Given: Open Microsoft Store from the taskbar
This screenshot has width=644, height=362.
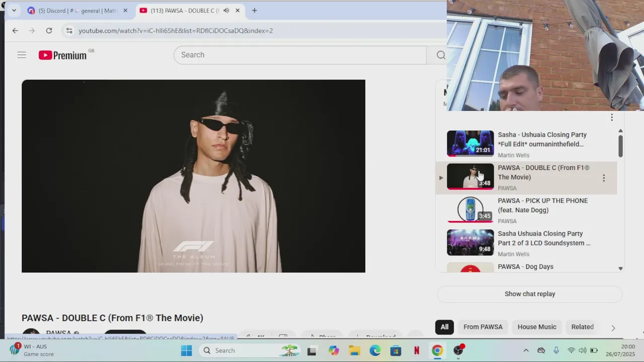Looking at the screenshot, I should pos(396,350).
